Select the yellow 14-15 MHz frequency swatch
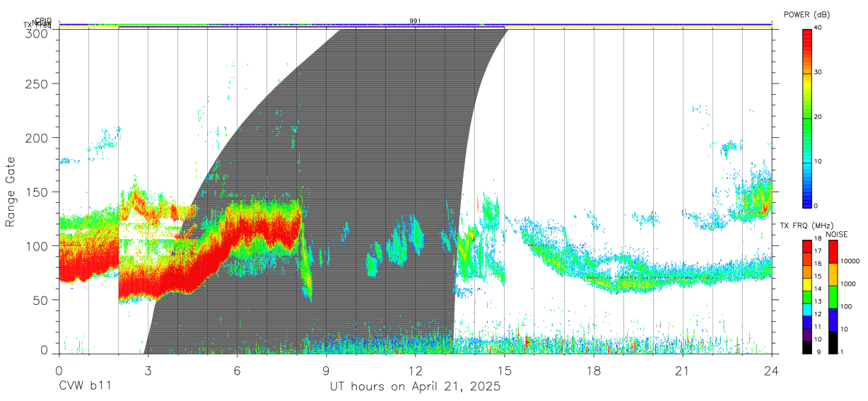The height and width of the screenshot is (401, 868). click(x=807, y=284)
